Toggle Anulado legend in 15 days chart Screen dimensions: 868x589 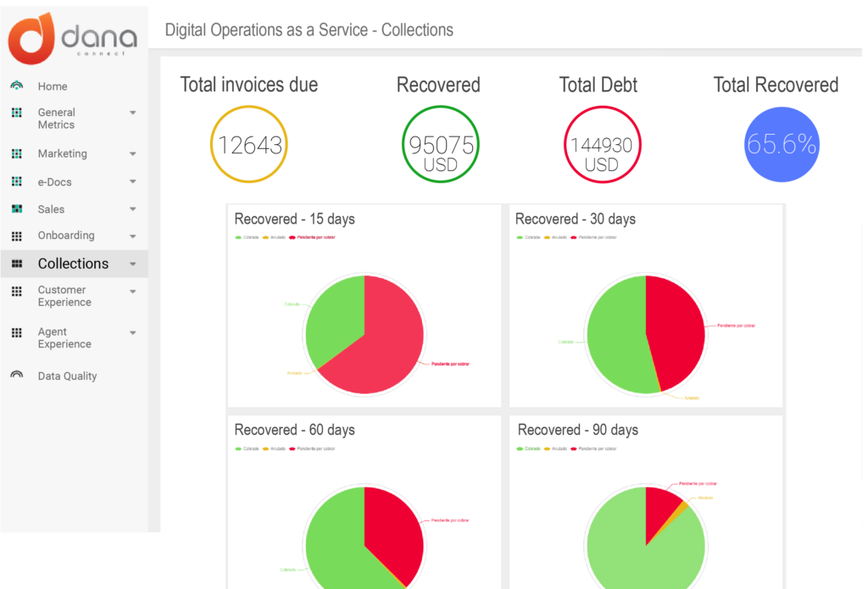tap(274, 237)
